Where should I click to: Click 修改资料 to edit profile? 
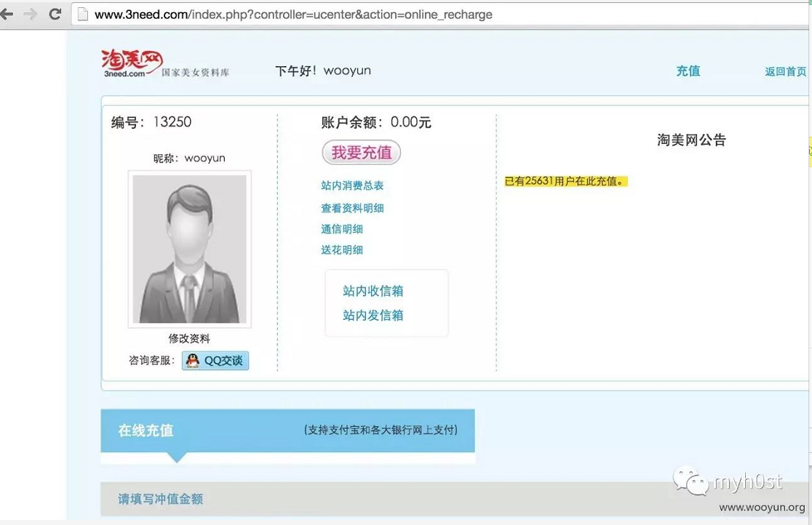coord(188,337)
